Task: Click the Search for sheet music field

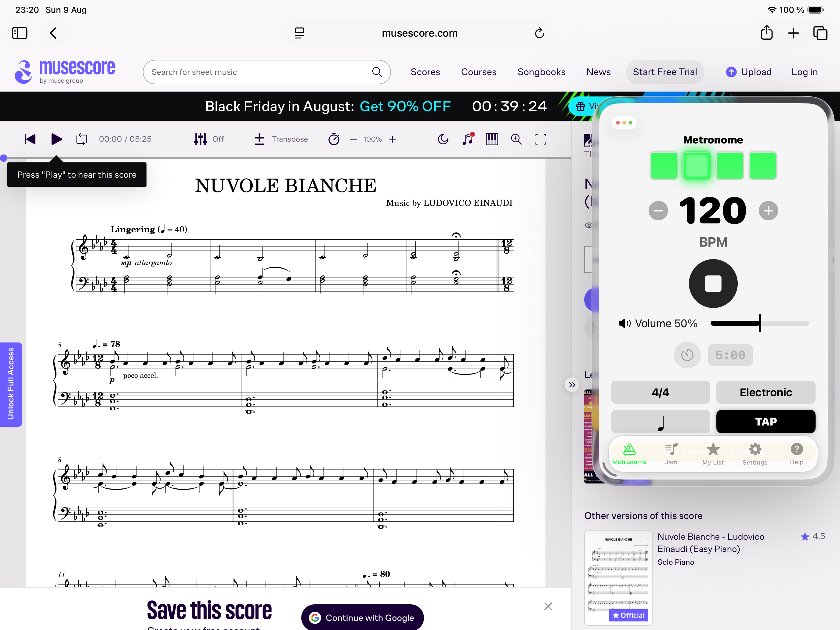Action: click(266, 72)
